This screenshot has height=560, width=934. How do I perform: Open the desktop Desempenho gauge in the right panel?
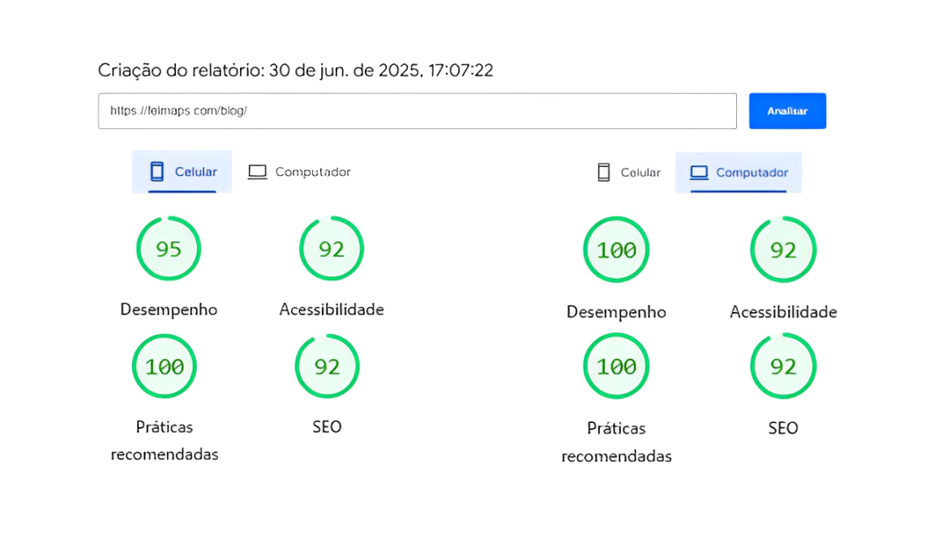(x=616, y=250)
